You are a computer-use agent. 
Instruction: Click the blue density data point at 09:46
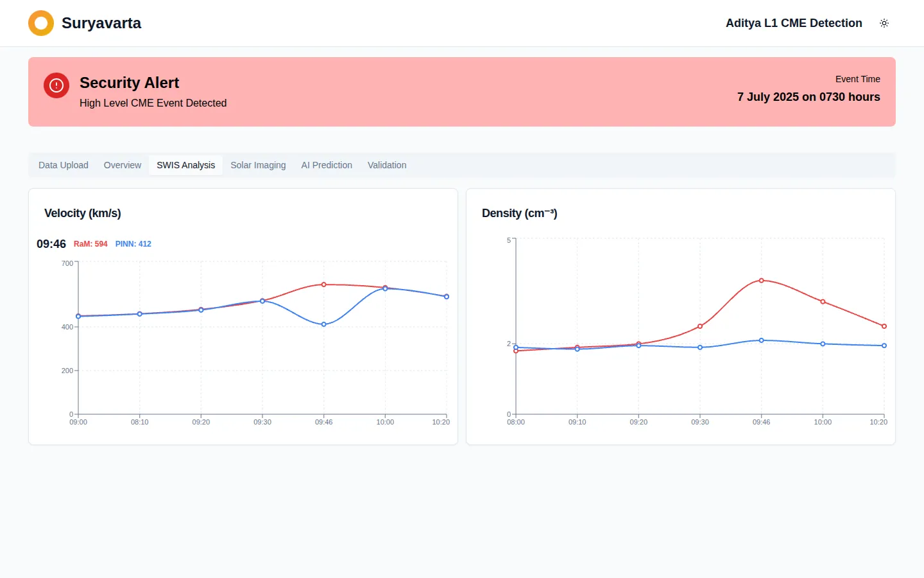pos(762,340)
